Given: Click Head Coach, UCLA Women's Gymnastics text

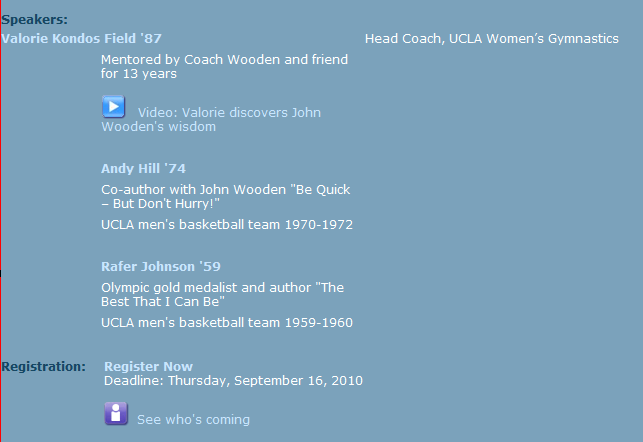Looking at the screenshot, I should [x=491, y=39].
